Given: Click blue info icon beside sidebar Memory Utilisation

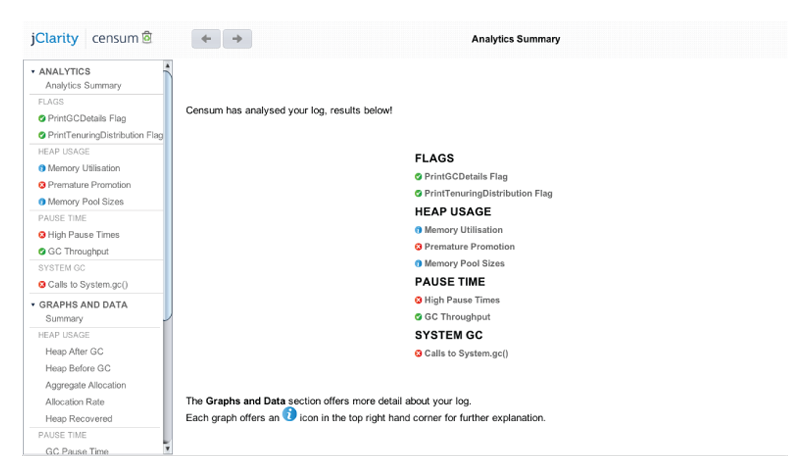Looking at the screenshot, I should 42,168.
